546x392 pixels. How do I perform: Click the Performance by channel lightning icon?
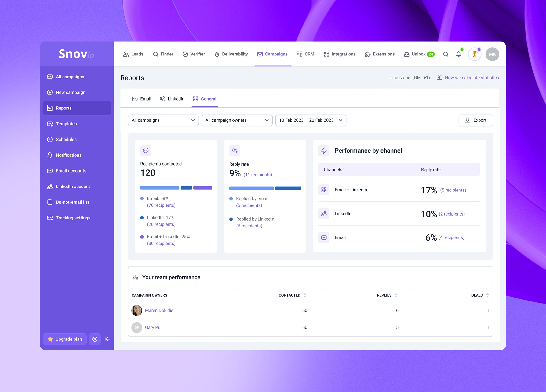point(324,151)
